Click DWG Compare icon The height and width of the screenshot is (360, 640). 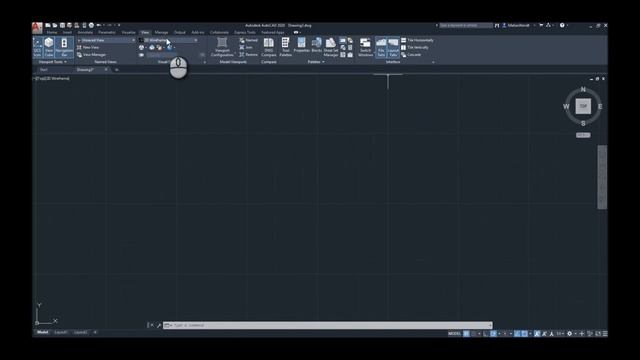click(269, 47)
